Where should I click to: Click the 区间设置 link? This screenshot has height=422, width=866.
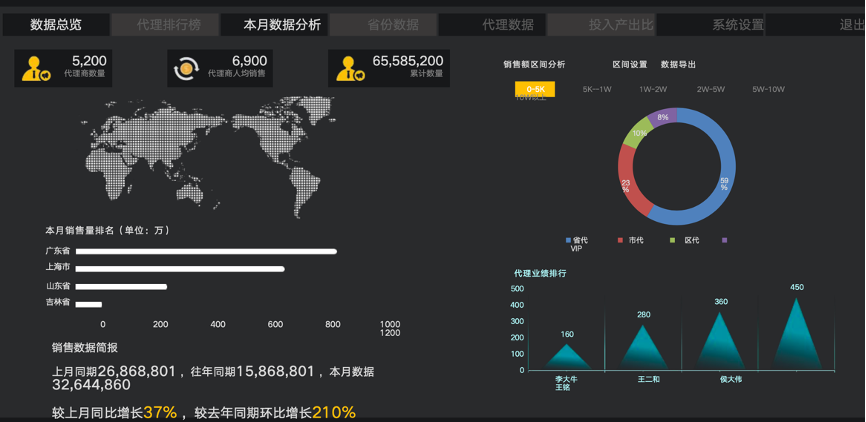tap(630, 65)
